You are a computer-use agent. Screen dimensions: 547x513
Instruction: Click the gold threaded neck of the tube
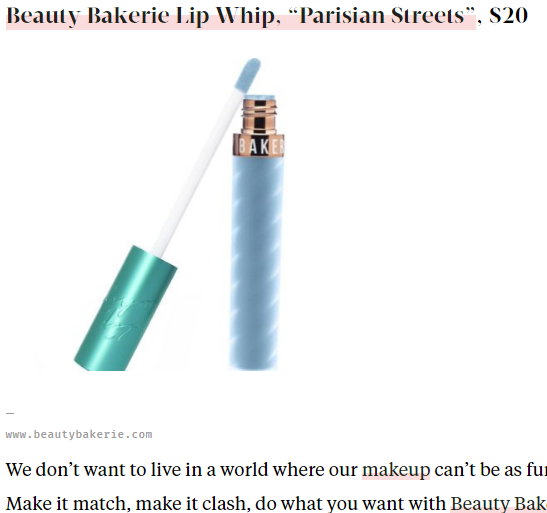(259, 117)
